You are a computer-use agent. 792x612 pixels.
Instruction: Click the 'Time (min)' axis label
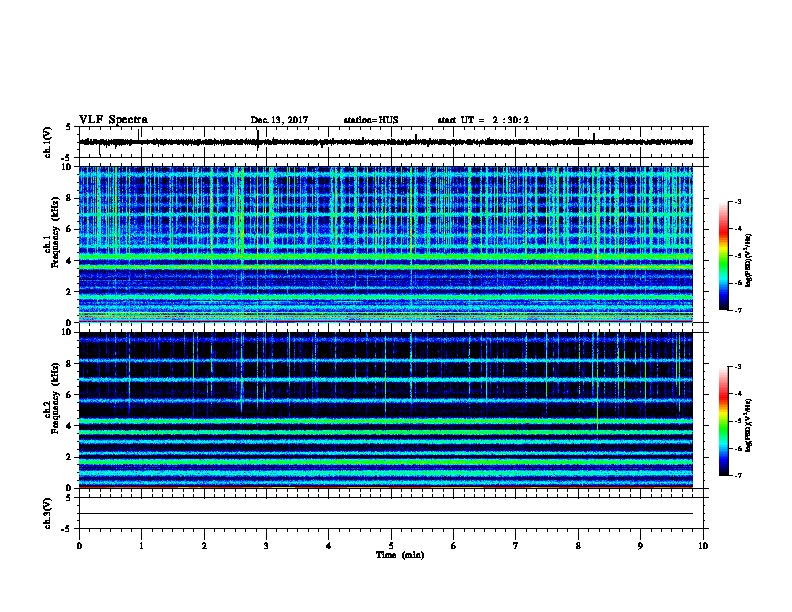click(x=400, y=555)
